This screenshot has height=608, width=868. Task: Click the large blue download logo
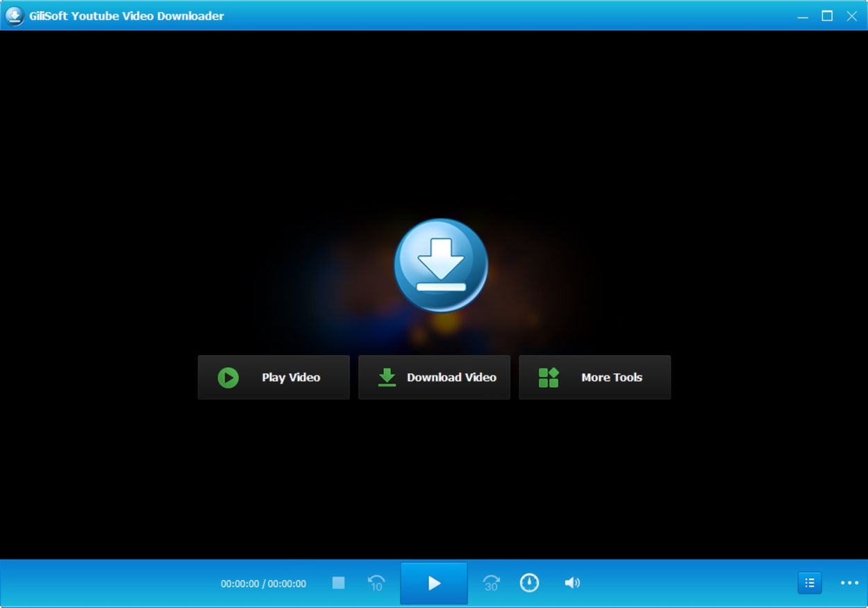pyautogui.click(x=441, y=265)
